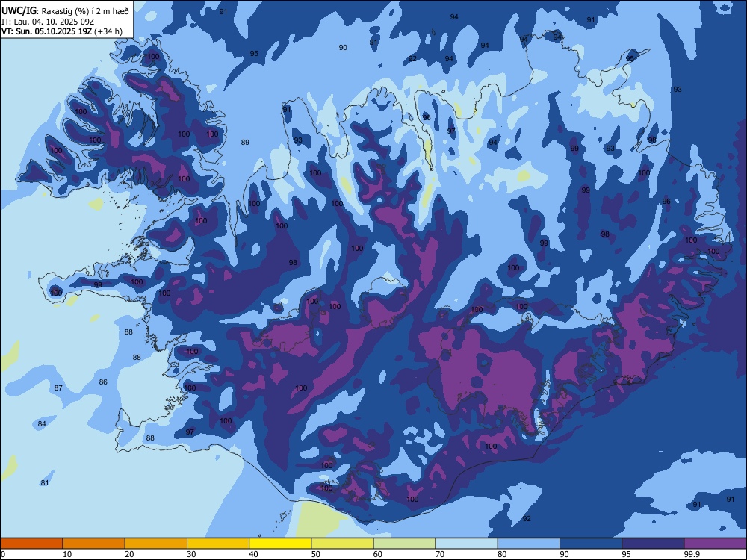Click the legend scale label 60

(378, 554)
